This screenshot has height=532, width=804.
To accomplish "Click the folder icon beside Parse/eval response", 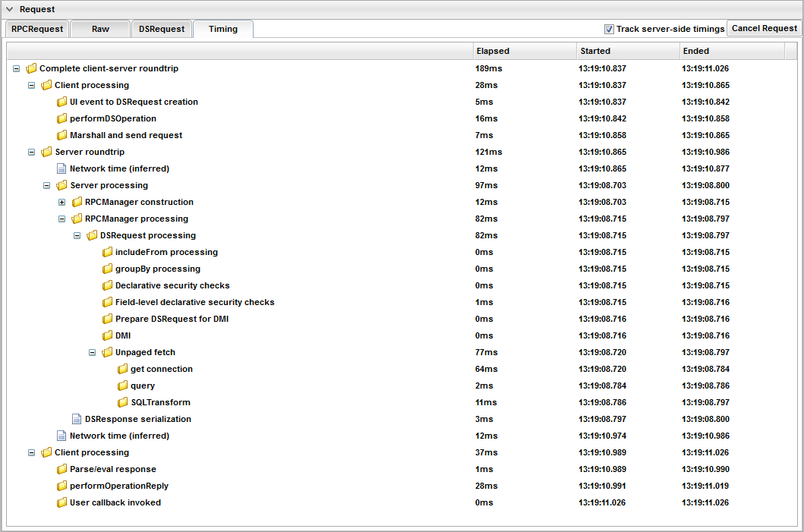I will 61,470.
